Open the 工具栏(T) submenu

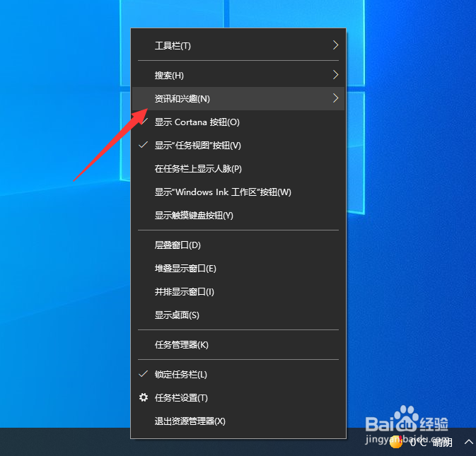tap(238, 45)
